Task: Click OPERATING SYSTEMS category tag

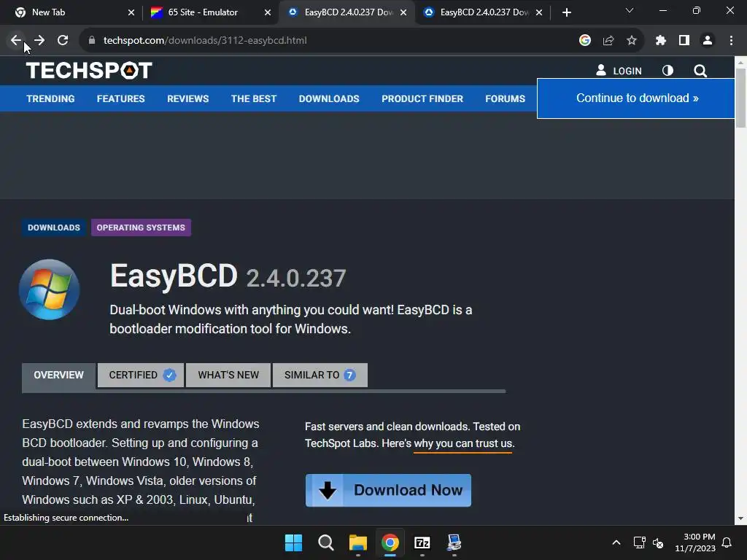Action: pyautogui.click(x=141, y=227)
